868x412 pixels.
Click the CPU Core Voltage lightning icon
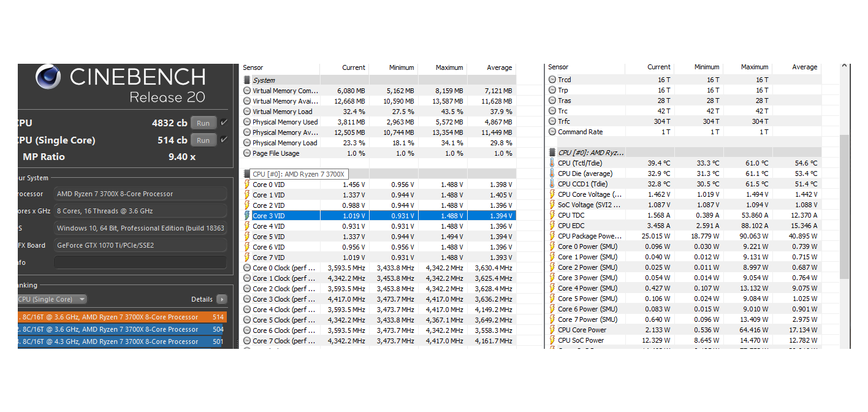coord(552,194)
